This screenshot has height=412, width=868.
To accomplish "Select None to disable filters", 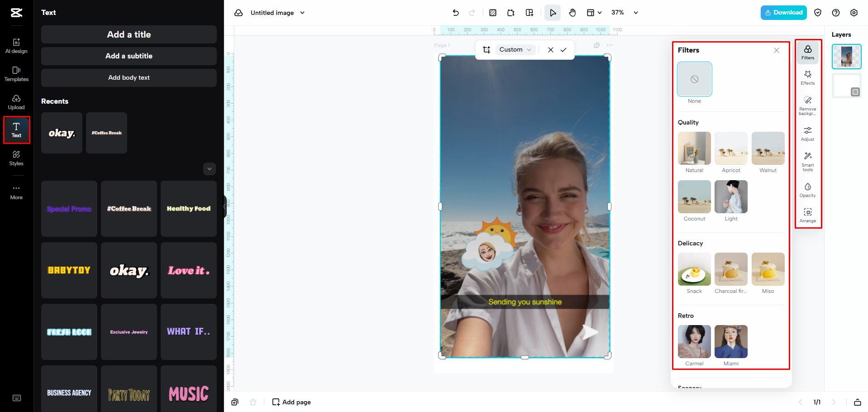I will [x=694, y=79].
